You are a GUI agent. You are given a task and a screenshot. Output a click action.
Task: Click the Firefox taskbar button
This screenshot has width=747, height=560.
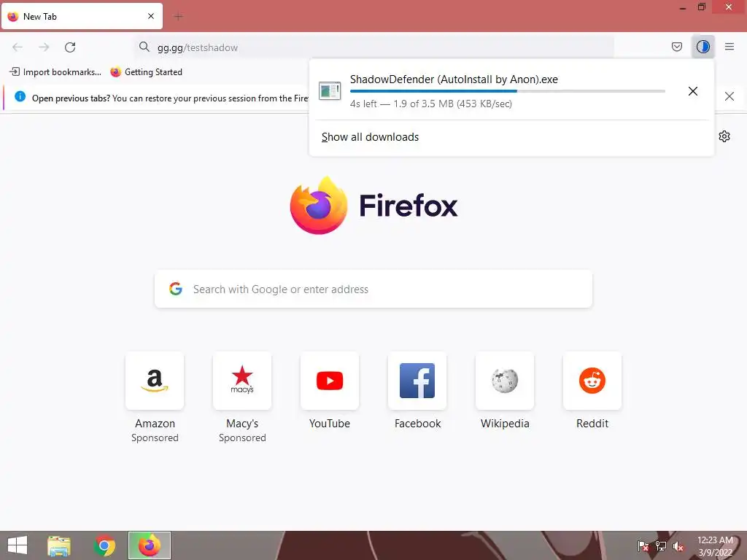[150, 545]
